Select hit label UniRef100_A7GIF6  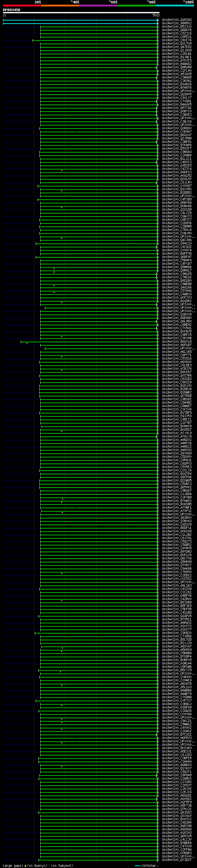(x=176, y=61)
